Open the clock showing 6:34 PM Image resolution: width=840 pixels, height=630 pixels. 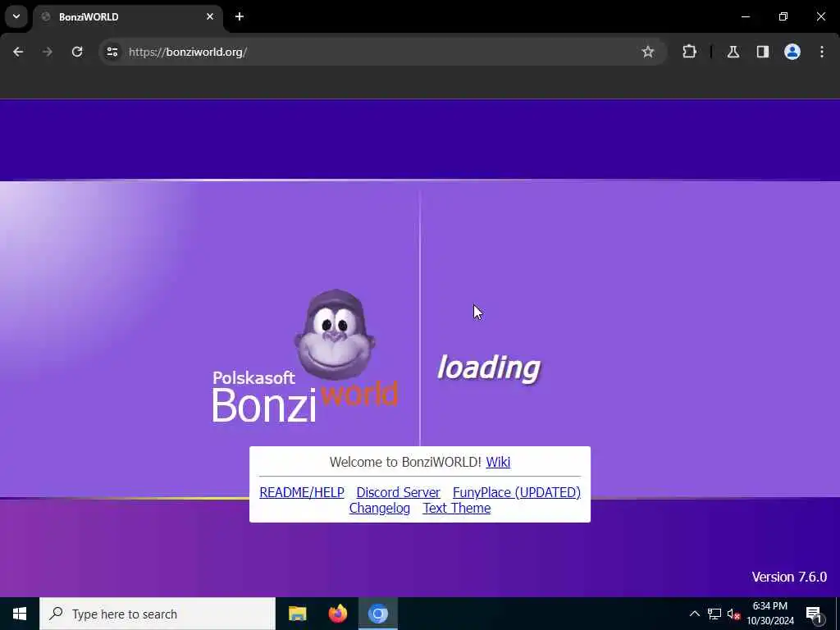point(770,614)
